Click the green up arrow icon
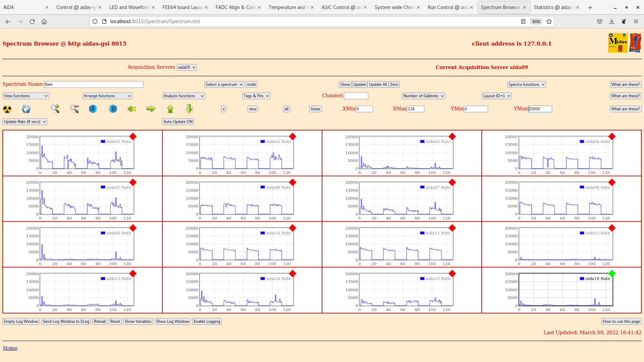The image size is (644, 362). (x=170, y=109)
